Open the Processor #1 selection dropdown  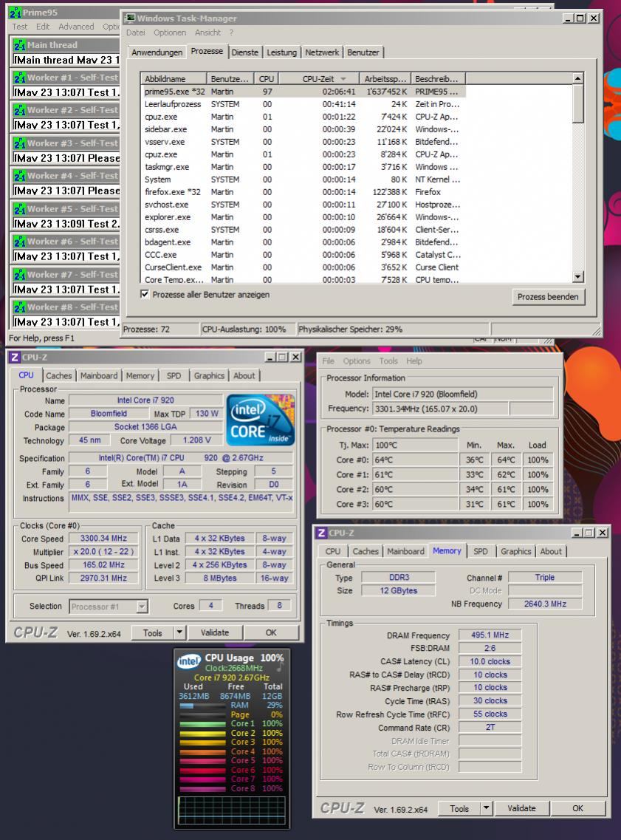(x=142, y=607)
